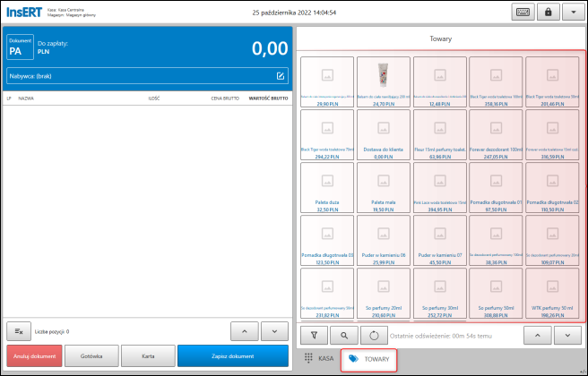This screenshot has width=588, height=376.
Task: Move document positions down with the chevron
Action: pos(274,331)
